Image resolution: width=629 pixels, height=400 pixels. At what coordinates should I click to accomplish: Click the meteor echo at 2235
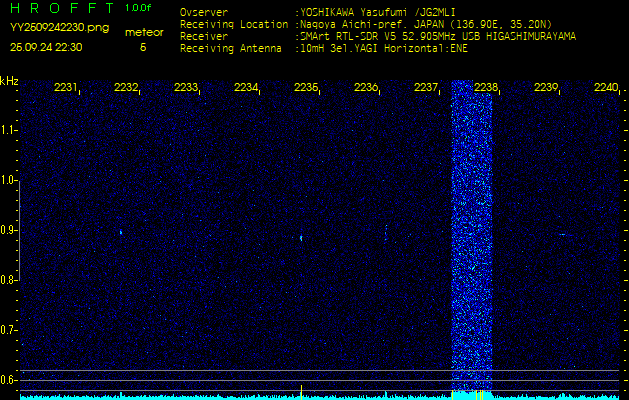[x=301, y=238]
